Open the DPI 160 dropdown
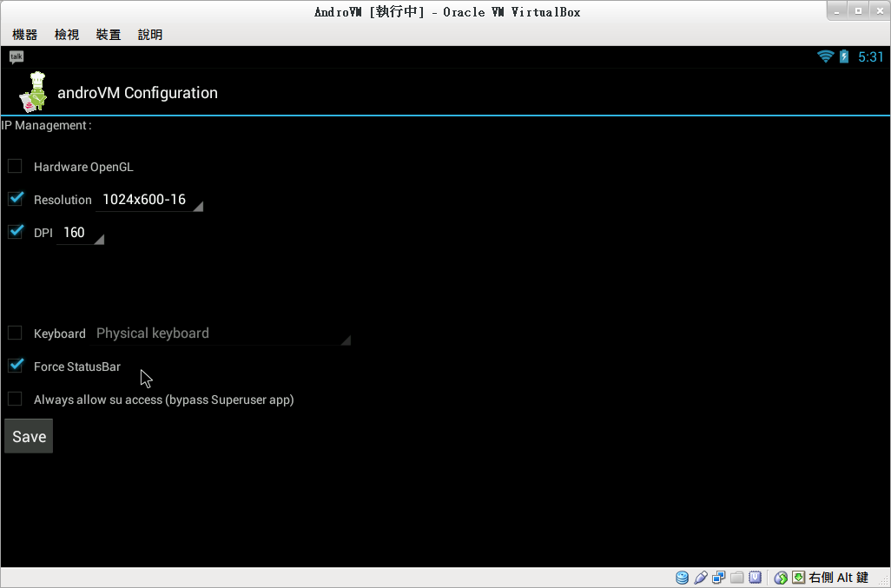891x588 pixels. click(80, 233)
